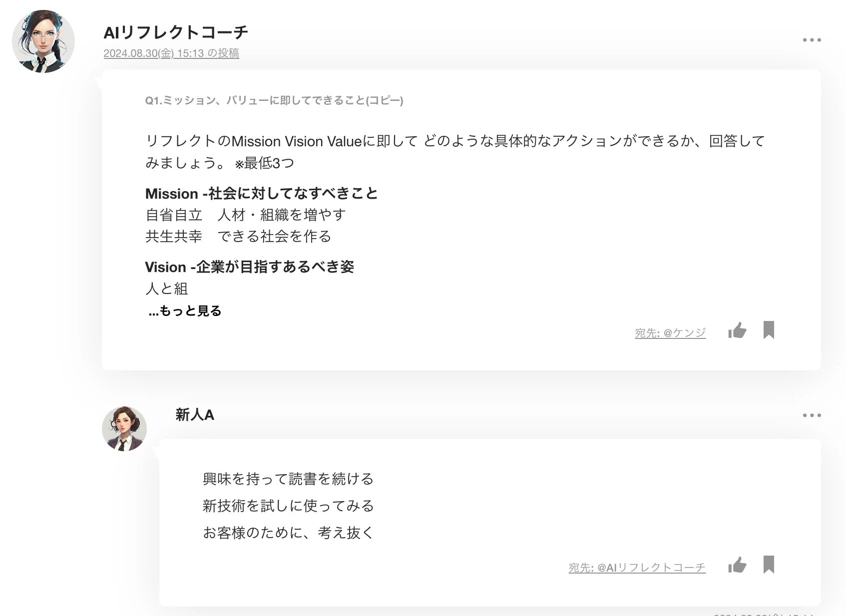Bookmark 新人A's reply
This screenshot has height=616, width=846.
tap(769, 565)
